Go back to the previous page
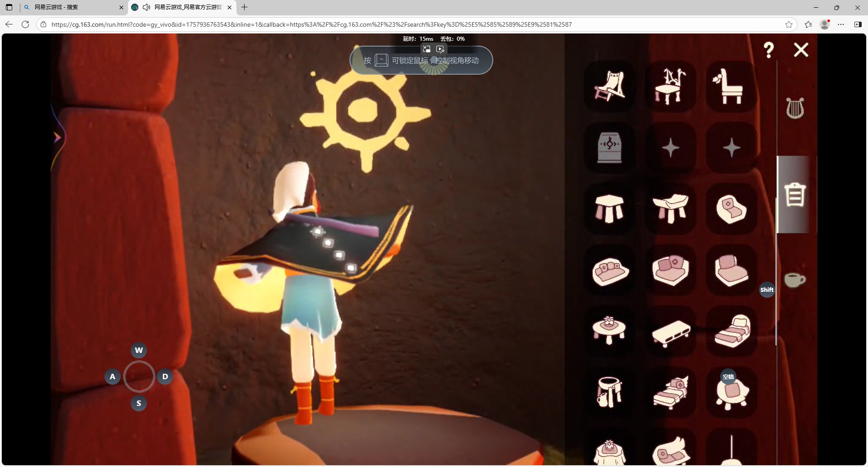The image size is (868, 467). [x=9, y=24]
